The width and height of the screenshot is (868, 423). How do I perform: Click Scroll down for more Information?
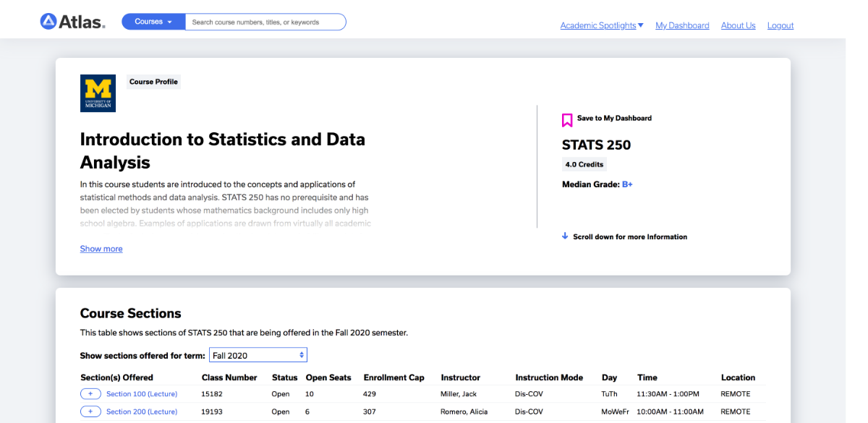click(629, 236)
